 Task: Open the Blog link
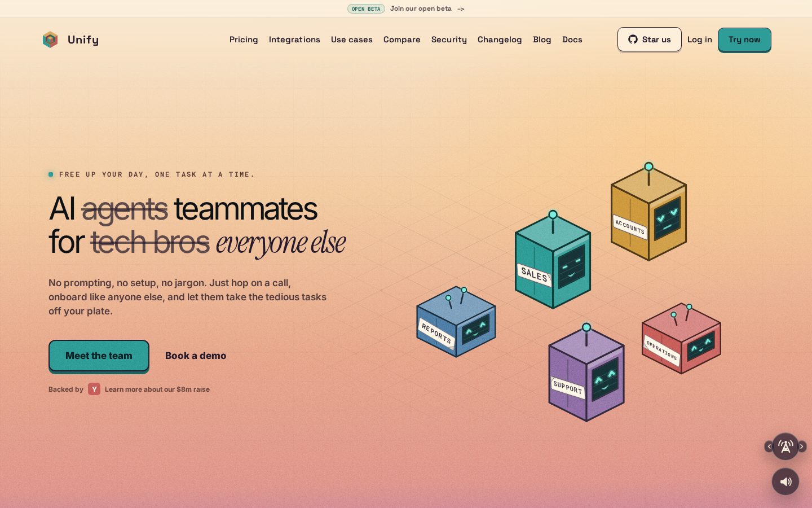(542, 40)
